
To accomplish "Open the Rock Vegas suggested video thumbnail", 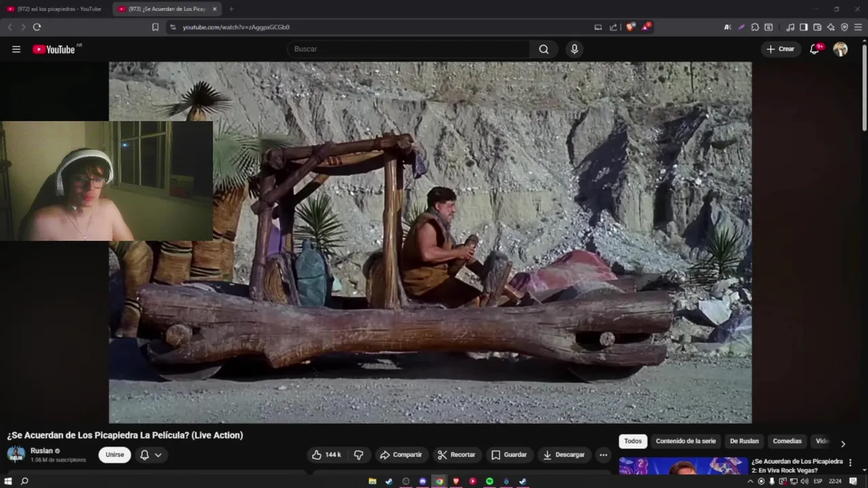I will coord(683,466).
